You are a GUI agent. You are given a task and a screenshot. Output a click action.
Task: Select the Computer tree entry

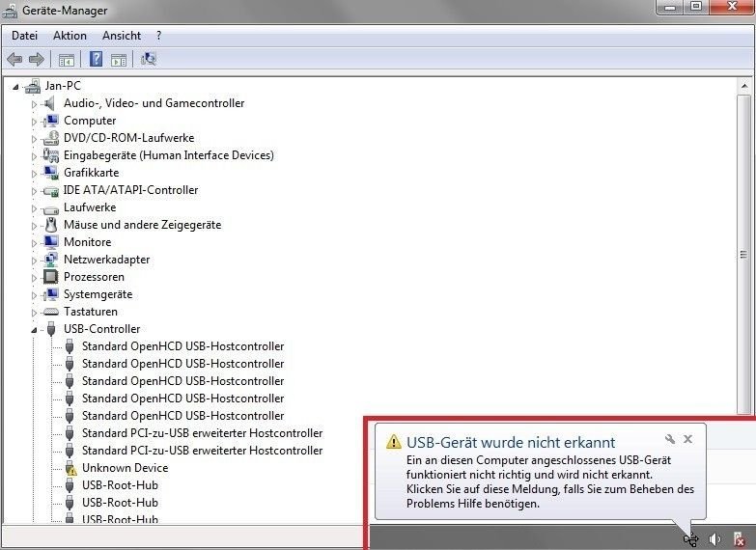pos(90,121)
